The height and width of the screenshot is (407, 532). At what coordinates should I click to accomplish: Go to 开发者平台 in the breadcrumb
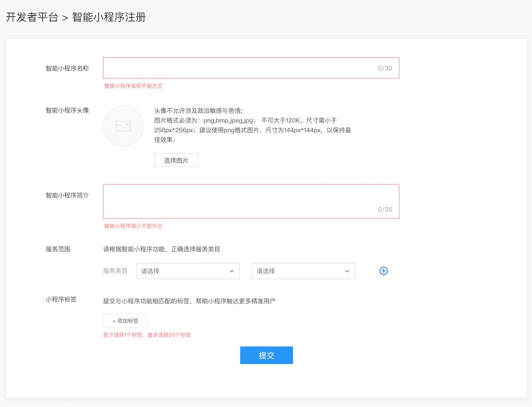pyautogui.click(x=32, y=18)
